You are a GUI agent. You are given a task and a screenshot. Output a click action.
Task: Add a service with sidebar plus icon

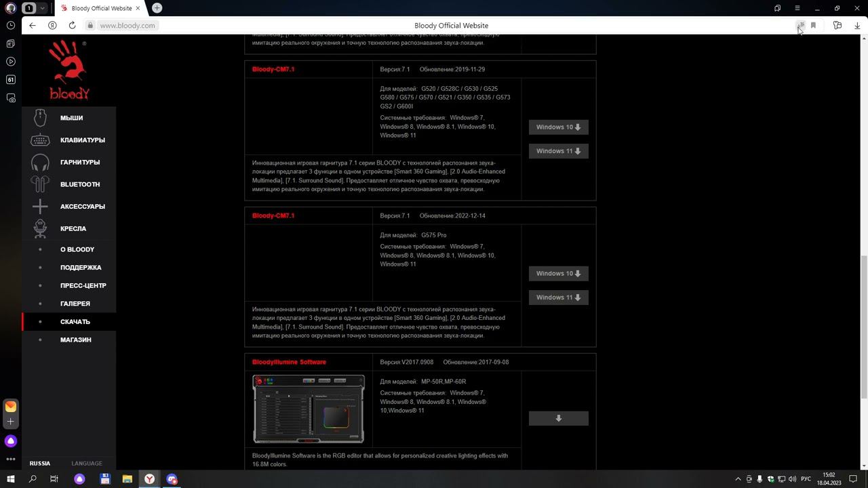(x=10, y=422)
